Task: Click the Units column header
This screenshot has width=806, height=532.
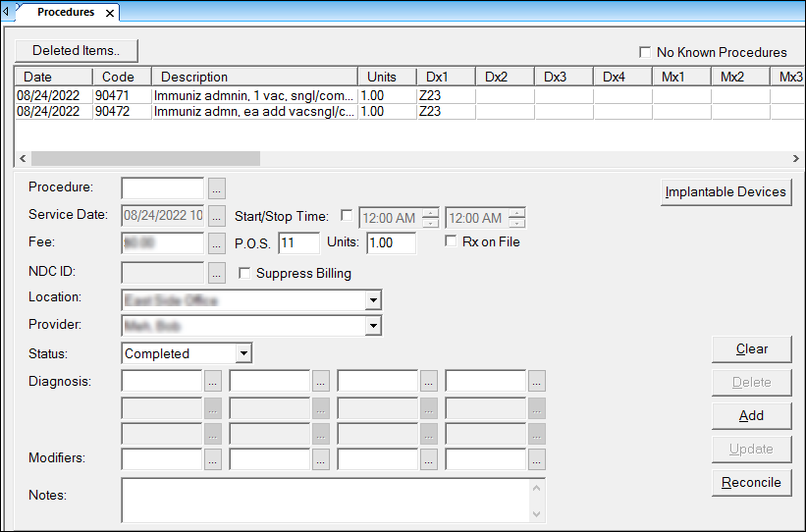Action: pos(388,77)
